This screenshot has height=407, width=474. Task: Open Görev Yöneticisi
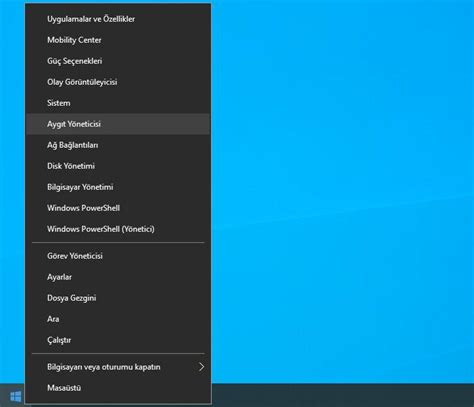tap(118, 256)
